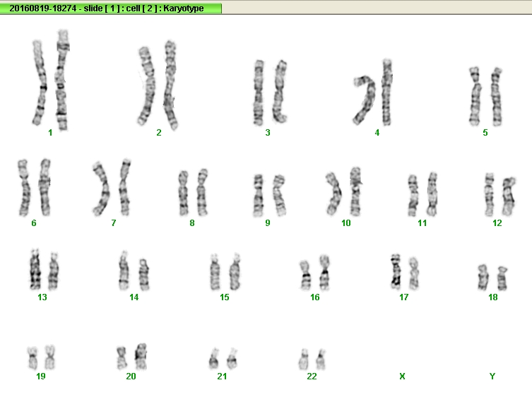Click the X sex chromosome label
The image size is (532, 409).
point(402,377)
